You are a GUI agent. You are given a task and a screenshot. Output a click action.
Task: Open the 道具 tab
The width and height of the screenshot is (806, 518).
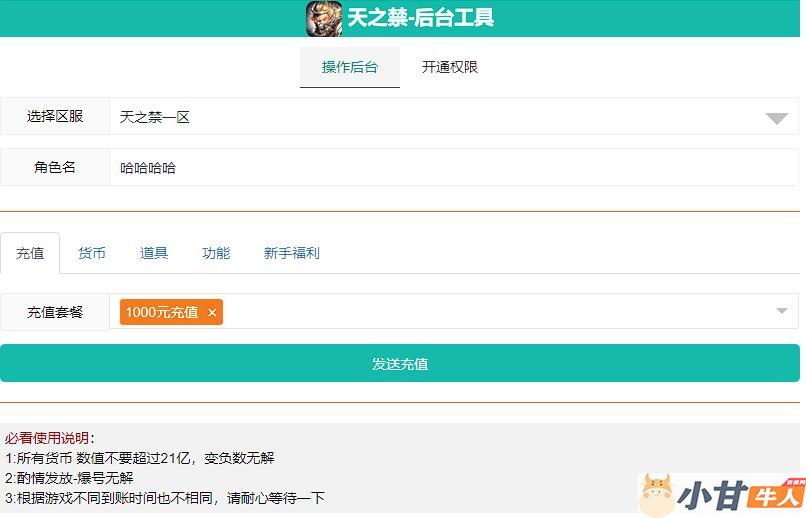(x=154, y=253)
